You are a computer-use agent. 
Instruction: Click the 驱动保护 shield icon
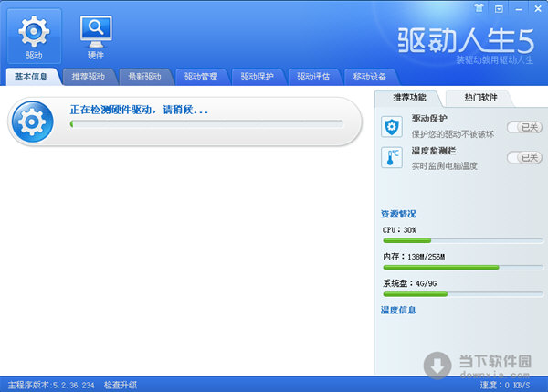click(x=392, y=126)
